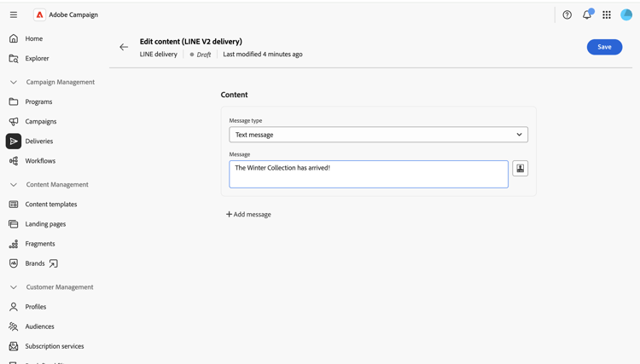Click Add message
The height and width of the screenshot is (364, 640).
click(248, 215)
